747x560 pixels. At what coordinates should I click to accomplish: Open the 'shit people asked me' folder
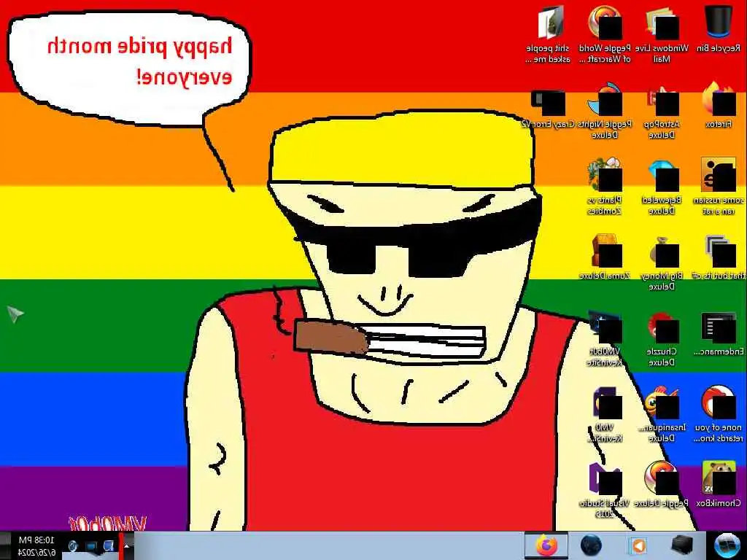[x=549, y=34]
